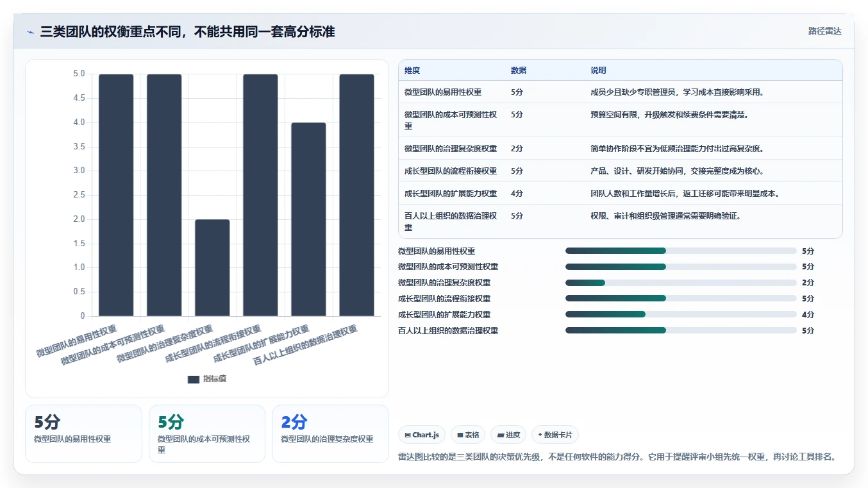Click the 2分 value in the table
Image resolution: width=868 pixels, height=488 pixels.
click(x=517, y=149)
